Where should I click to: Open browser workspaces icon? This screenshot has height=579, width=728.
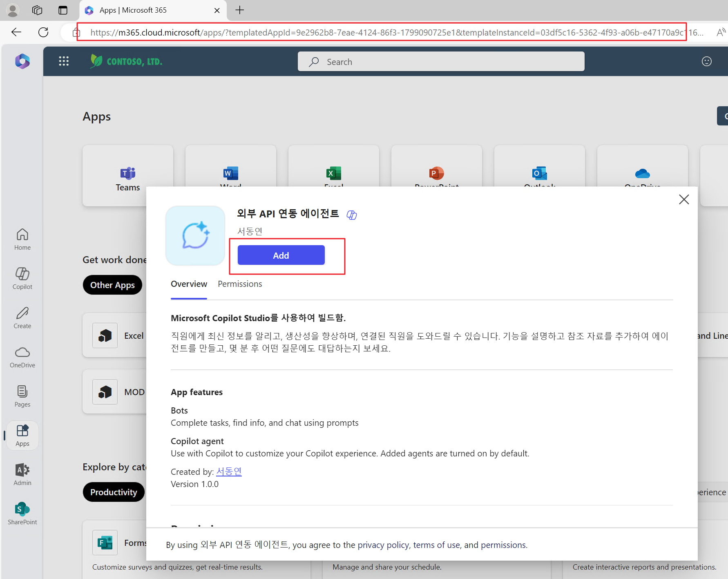coord(37,10)
